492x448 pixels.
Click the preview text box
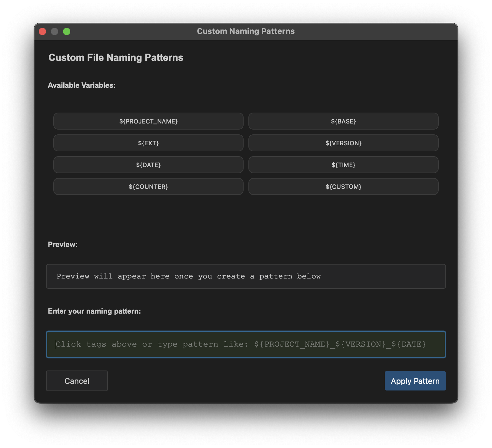(x=246, y=276)
